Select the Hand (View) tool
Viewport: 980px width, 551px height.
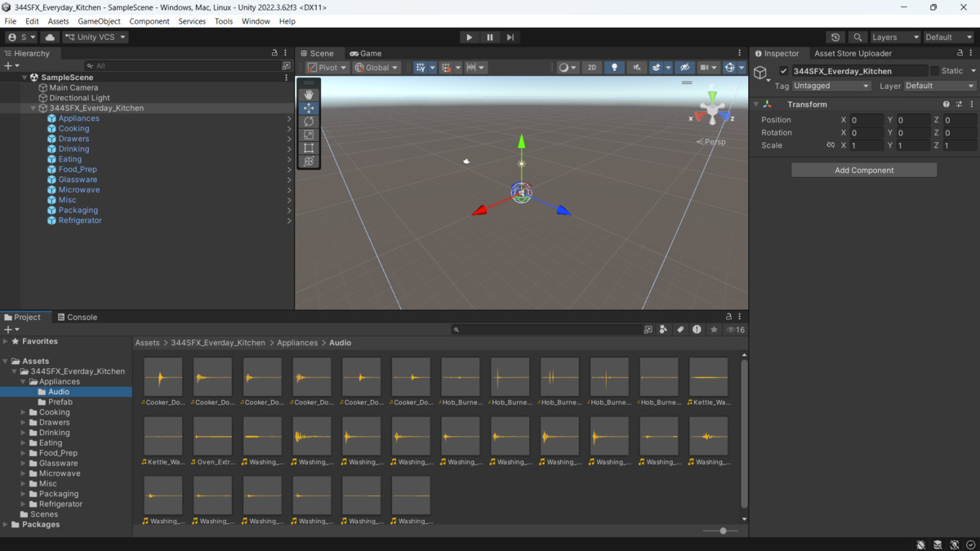309,95
